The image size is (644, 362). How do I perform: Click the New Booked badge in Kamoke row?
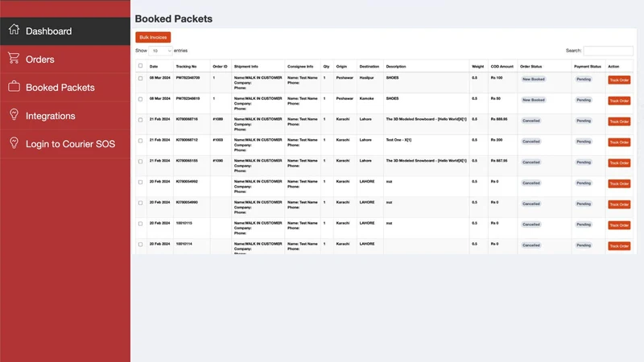(x=534, y=100)
